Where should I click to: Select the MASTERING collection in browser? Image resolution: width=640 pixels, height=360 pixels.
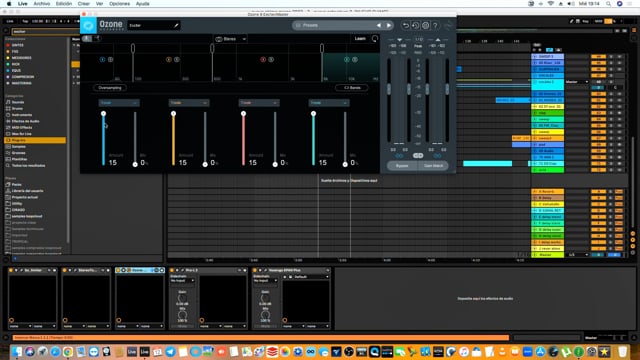pyautogui.click(x=21, y=83)
